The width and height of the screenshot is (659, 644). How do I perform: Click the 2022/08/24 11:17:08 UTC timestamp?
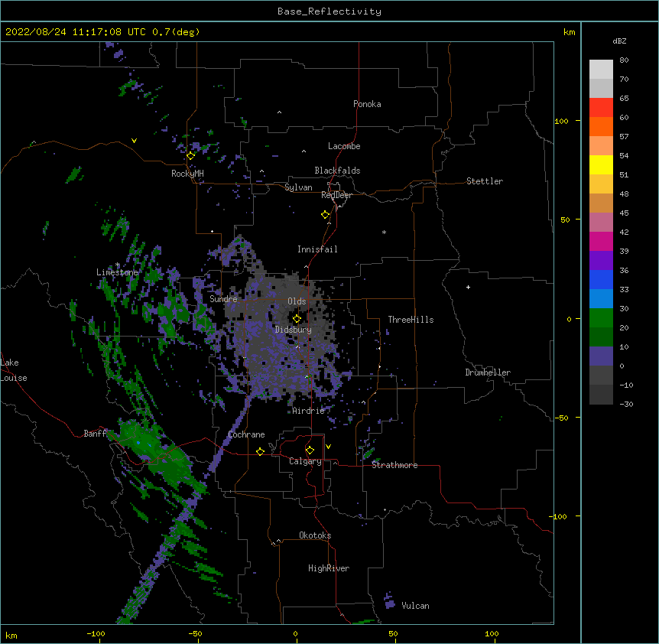[x=75, y=32]
